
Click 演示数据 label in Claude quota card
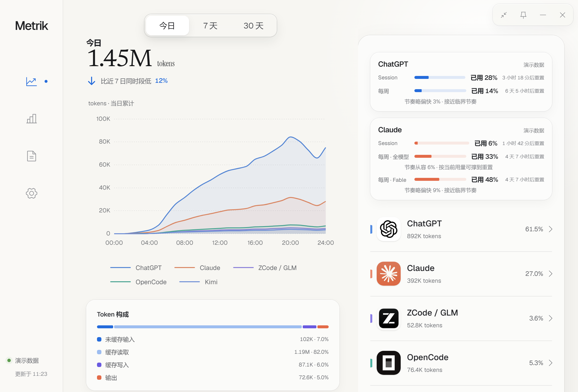(x=534, y=131)
